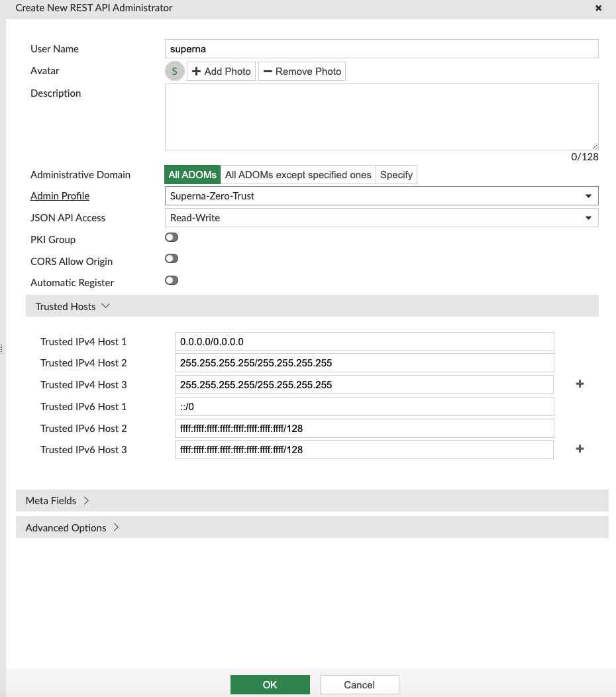
Task: Toggle Automatic Register on
Action: [x=172, y=281]
